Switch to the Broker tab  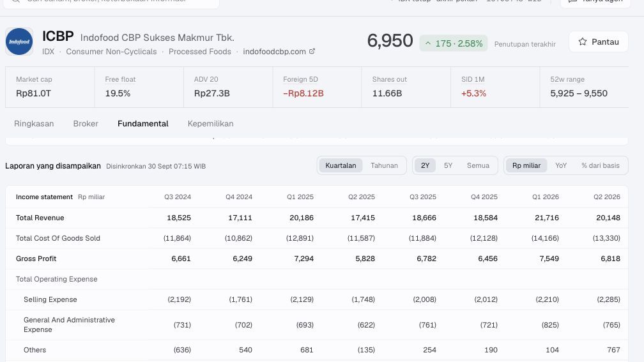pyautogui.click(x=86, y=124)
